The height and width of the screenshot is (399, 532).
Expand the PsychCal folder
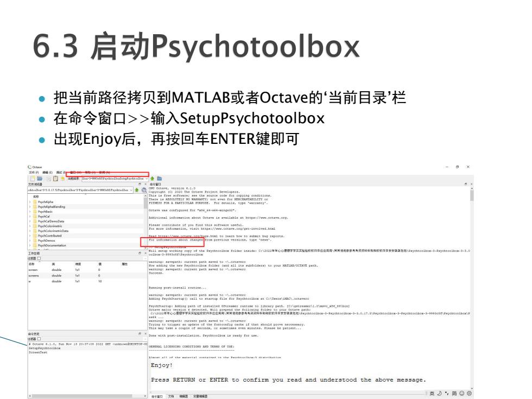(30, 216)
